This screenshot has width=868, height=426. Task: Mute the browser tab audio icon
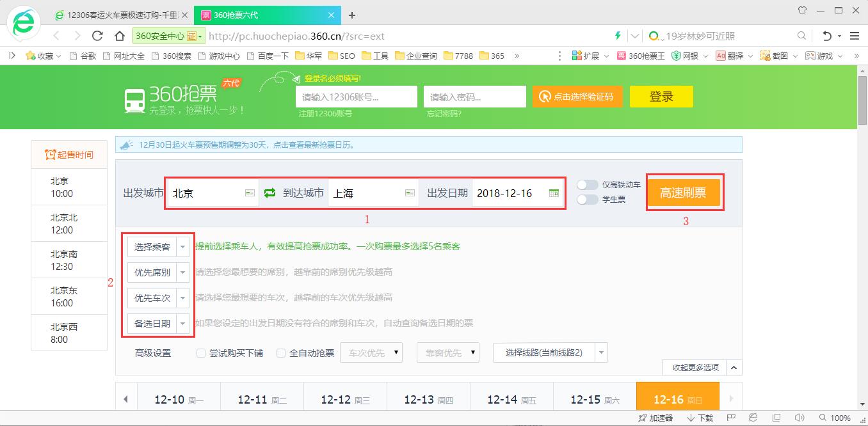pos(800,416)
